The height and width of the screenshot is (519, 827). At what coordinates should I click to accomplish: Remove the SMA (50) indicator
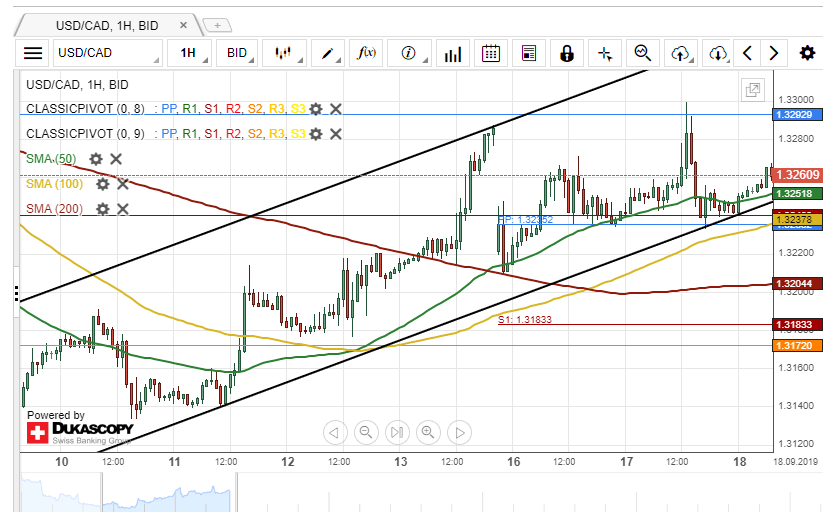click(x=116, y=159)
